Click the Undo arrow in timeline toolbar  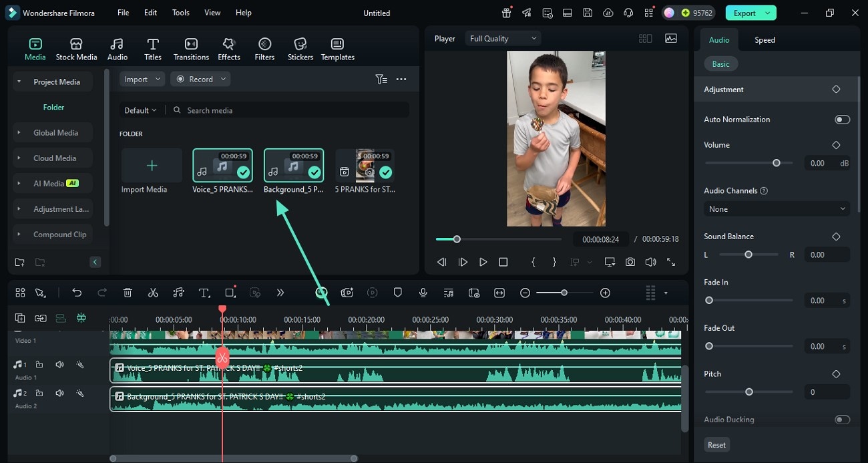[x=77, y=293]
